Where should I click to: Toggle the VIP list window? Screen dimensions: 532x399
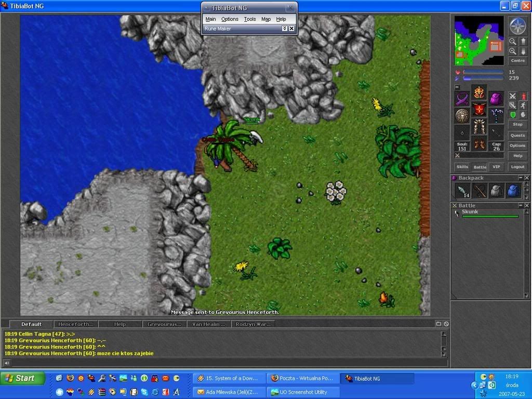tap(496, 167)
